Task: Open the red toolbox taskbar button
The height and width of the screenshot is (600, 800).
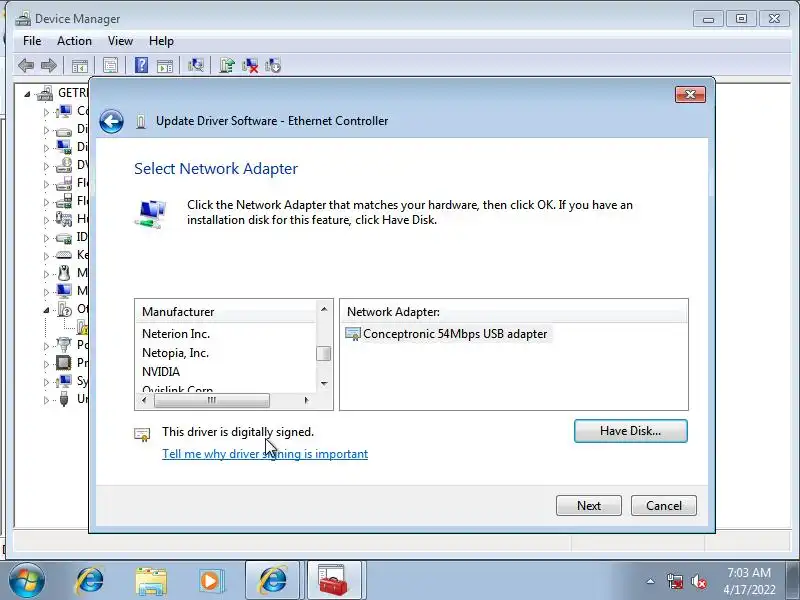Action: tap(334, 581)
